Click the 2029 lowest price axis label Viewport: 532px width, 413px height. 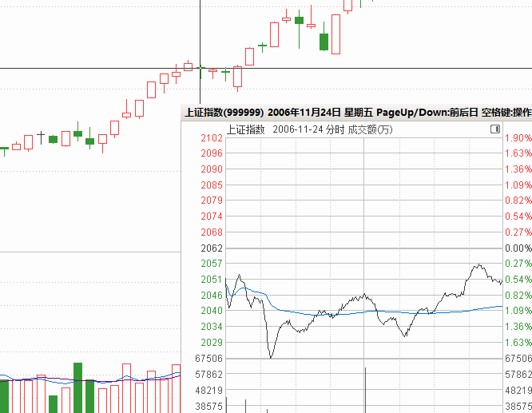coord(212,343)
